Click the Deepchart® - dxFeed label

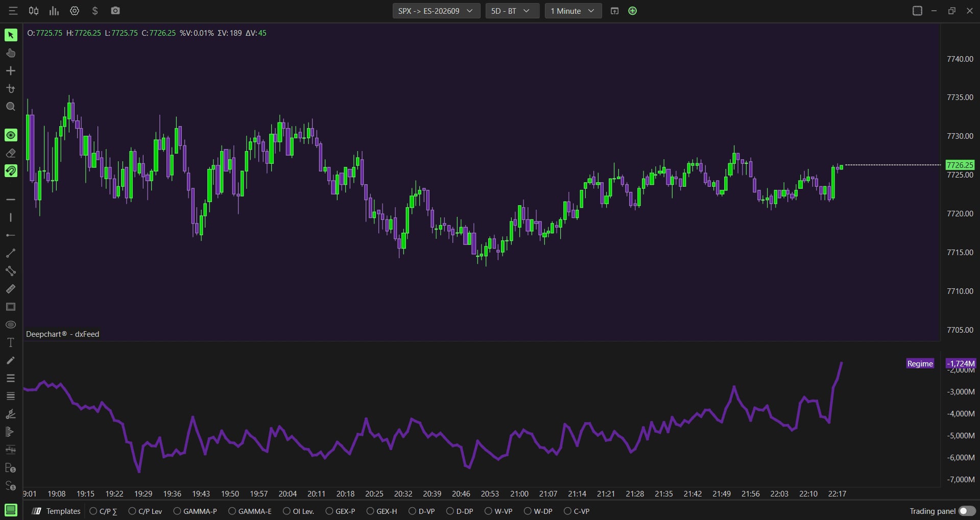click(63, 334)
